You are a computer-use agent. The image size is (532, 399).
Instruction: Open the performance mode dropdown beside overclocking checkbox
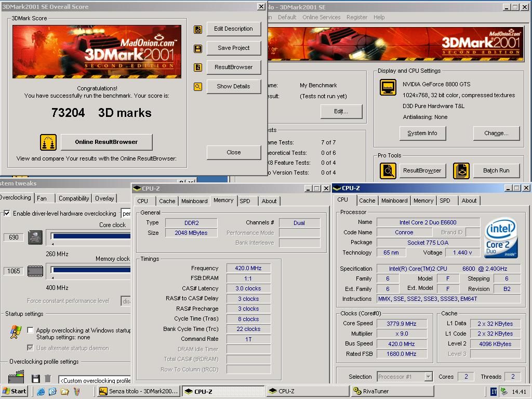coord(126,214)
